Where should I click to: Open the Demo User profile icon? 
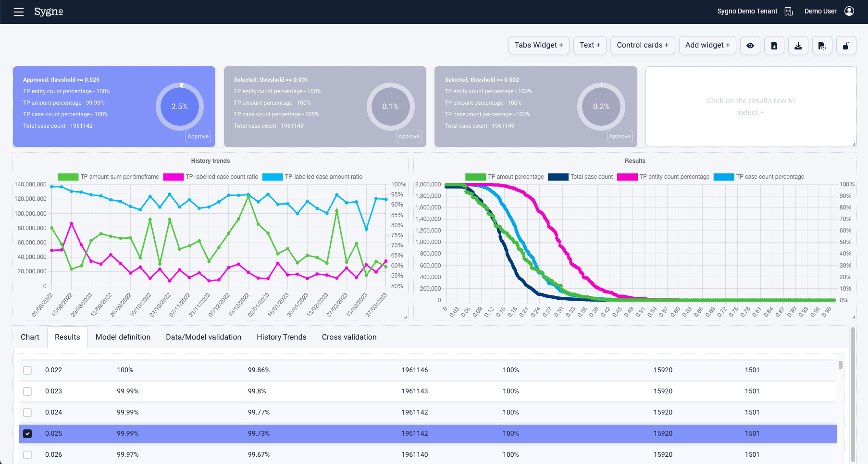849,11
